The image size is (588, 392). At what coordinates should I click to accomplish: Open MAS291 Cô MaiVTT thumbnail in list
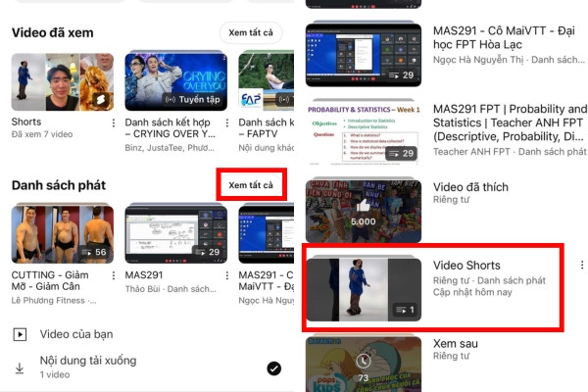364,55
